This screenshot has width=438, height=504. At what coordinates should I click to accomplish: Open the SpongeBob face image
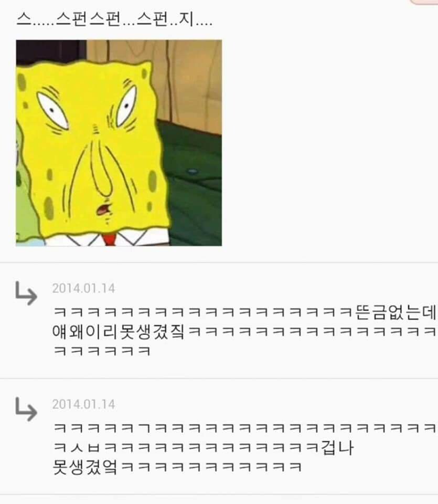tap(119, 143)
